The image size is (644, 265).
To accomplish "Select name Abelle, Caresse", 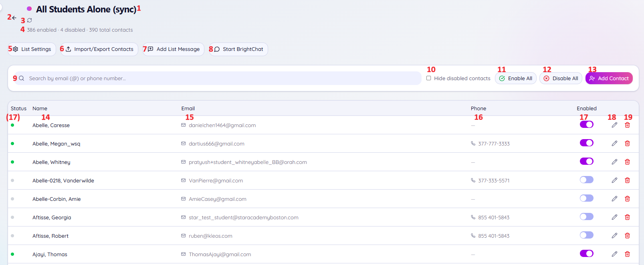I will tap(51, 125).
